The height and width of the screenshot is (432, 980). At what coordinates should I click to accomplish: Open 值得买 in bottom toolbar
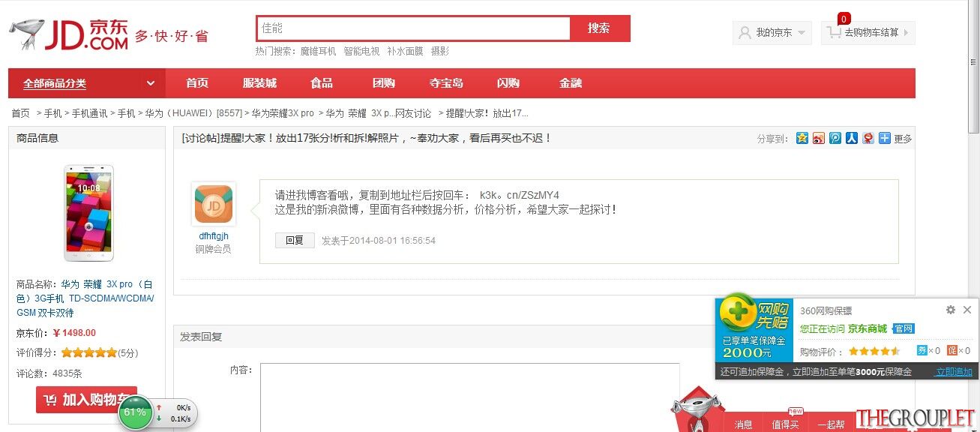tap(785, 424)
